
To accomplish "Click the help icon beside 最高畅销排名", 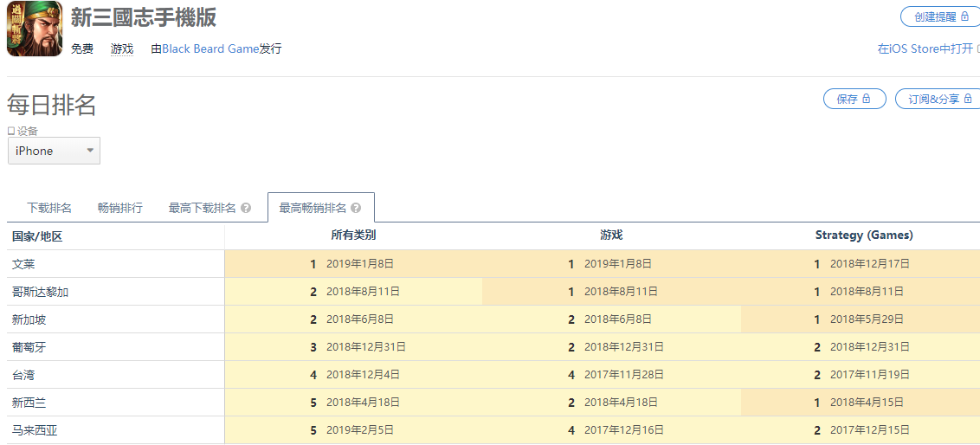I will tap(356, 209).
